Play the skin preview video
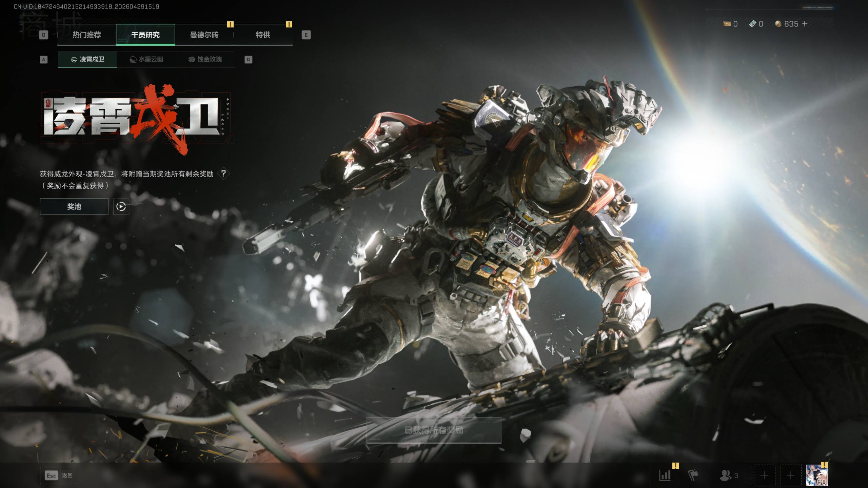The width and height of the screenshot is (868, 488). 121,206
